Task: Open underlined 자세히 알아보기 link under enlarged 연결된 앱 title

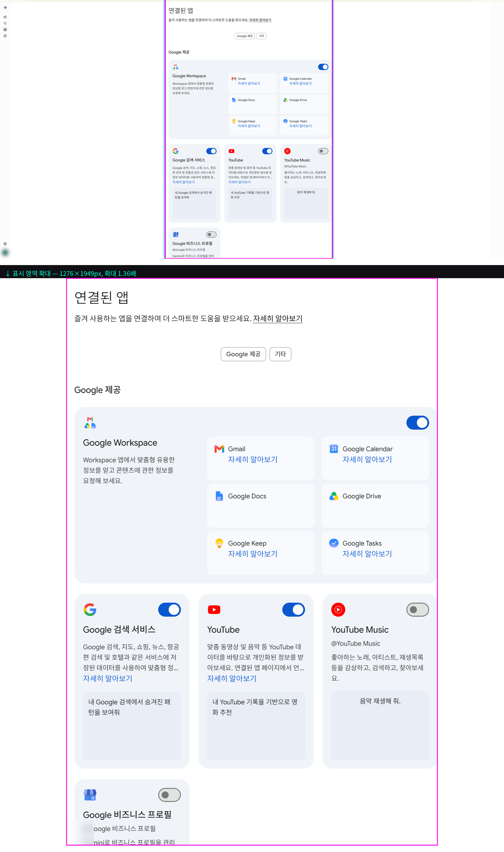Action: (277, 319)
